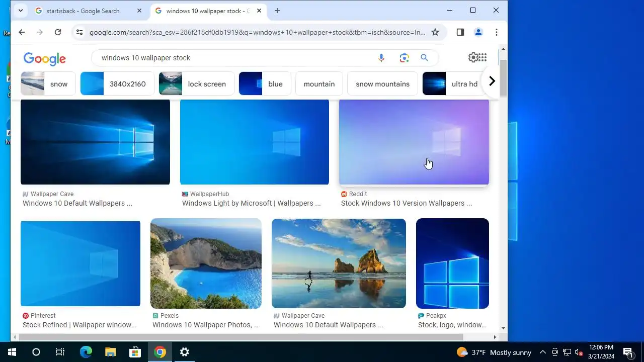
Task: Click the vertical scrollbar thumb
Action: (503, 78)
